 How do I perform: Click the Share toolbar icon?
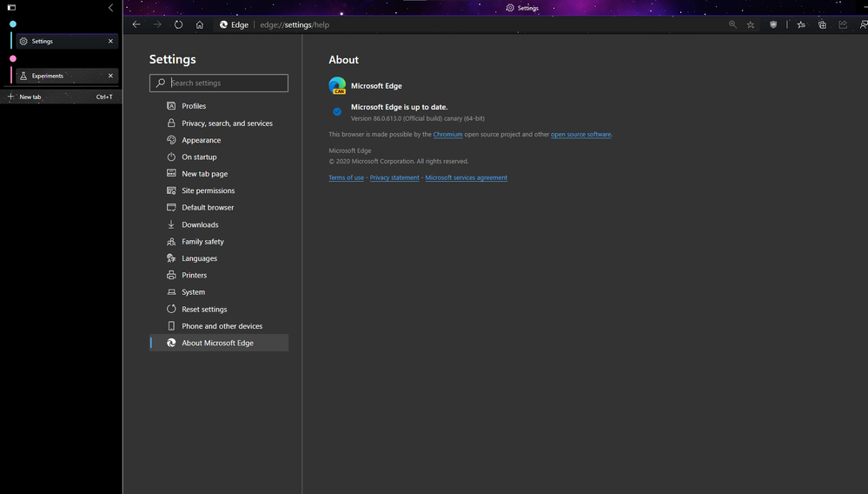(843, 24)
